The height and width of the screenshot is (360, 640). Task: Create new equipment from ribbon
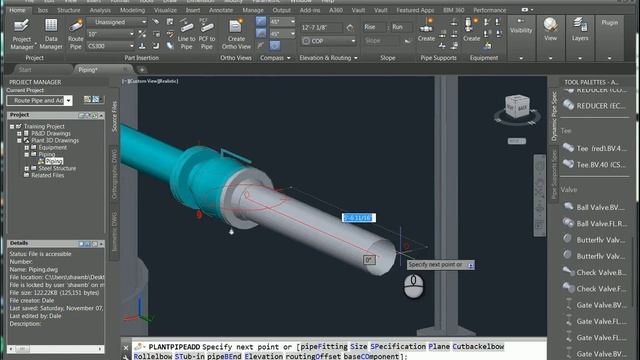coord(471,30)
